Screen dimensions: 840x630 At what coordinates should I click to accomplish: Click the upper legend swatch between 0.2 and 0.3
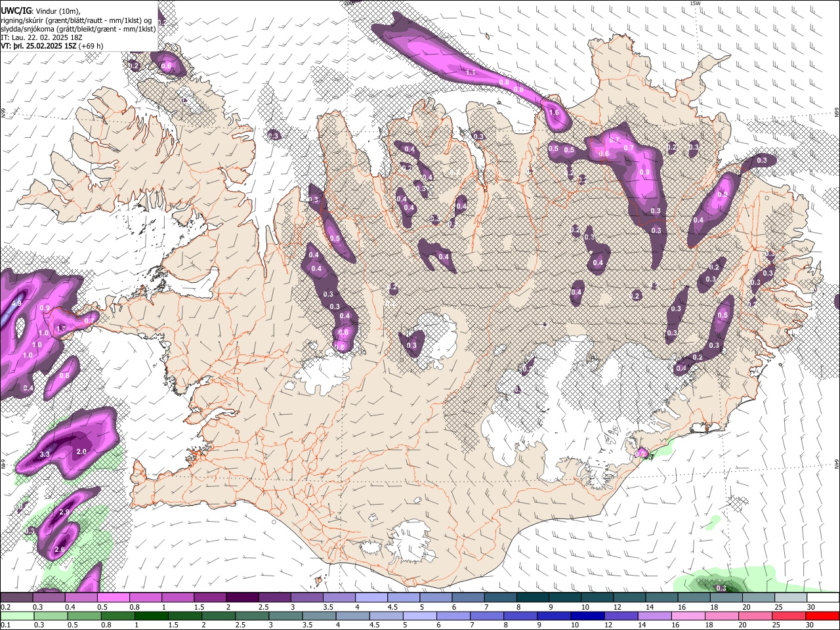coord(16,597)
